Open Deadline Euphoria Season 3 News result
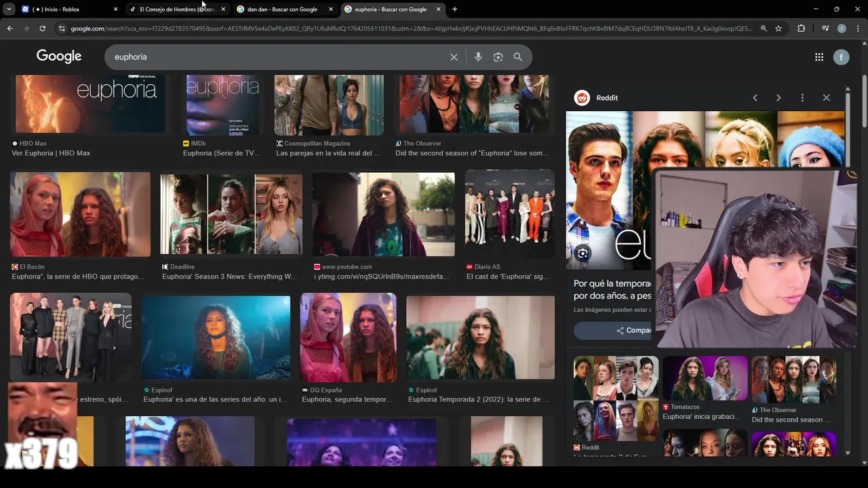The height and width of the screenshot is (488, 868). (x=230, y=277)
